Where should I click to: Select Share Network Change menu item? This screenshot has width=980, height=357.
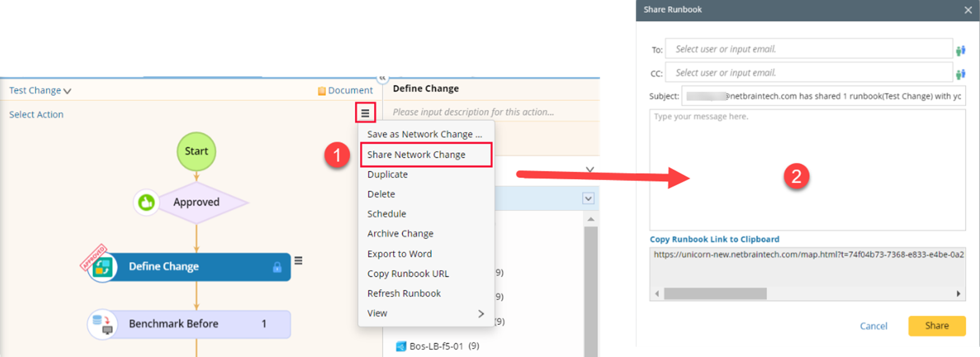click(x=416, y=155)
